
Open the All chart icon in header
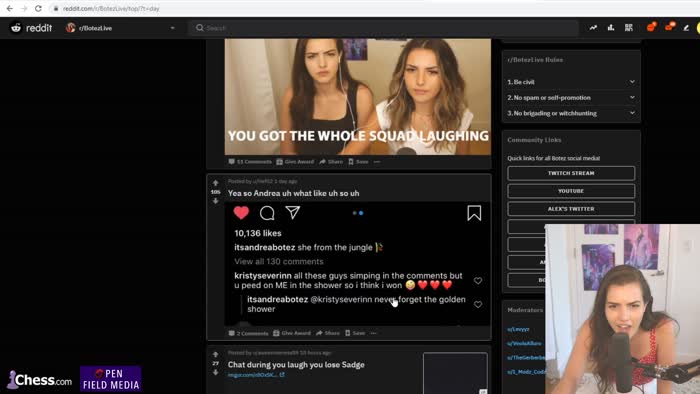[x=611, y=28]
